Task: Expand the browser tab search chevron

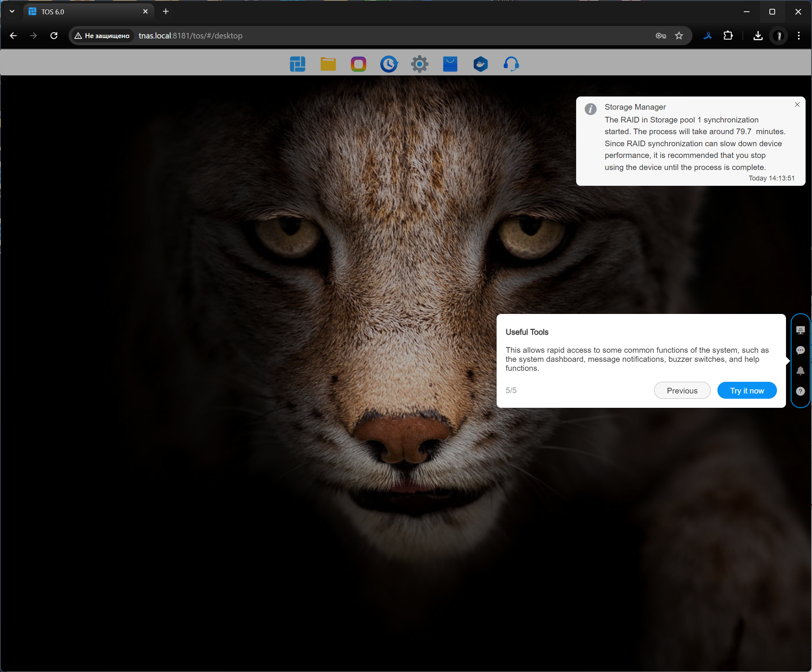Action: click(12, 12)
